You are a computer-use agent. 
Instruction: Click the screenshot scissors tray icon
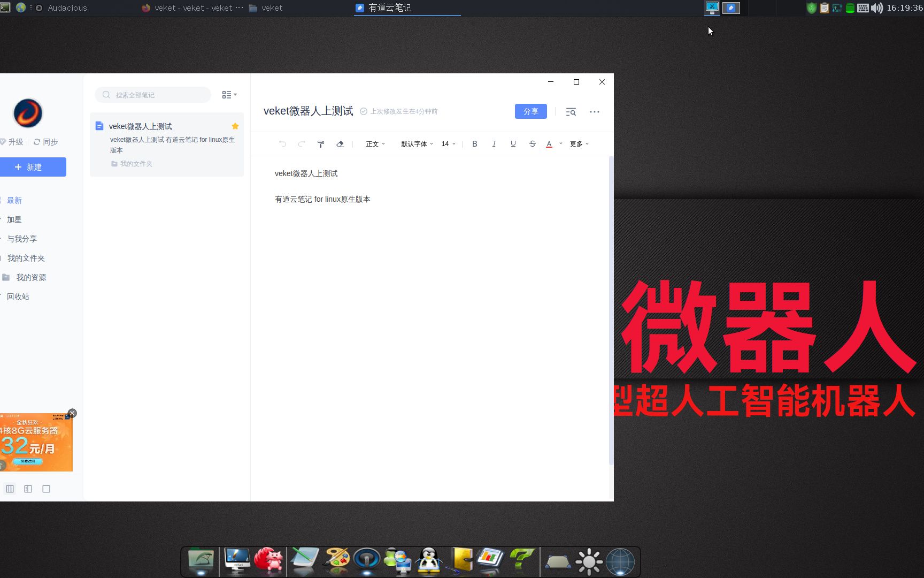(x=712, y=7)
